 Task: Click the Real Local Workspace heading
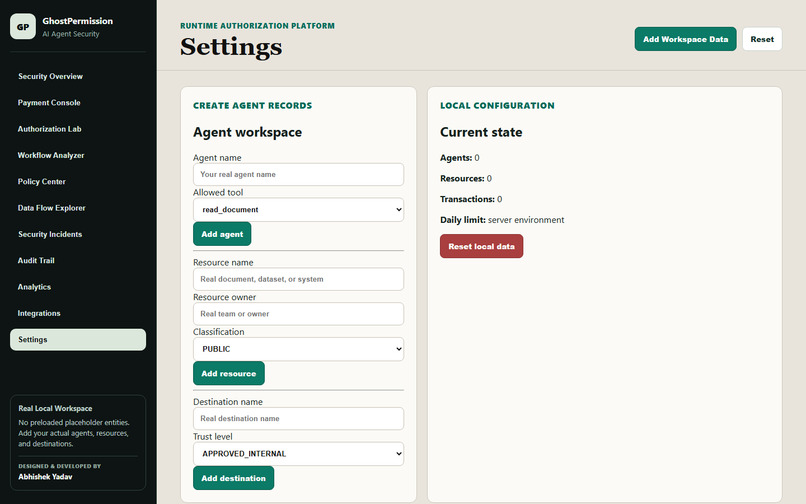[x=55, y=408]
